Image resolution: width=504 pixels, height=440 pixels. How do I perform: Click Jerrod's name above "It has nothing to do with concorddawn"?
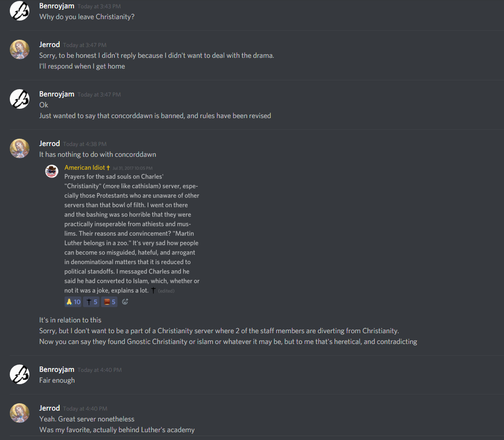(49, 144)
